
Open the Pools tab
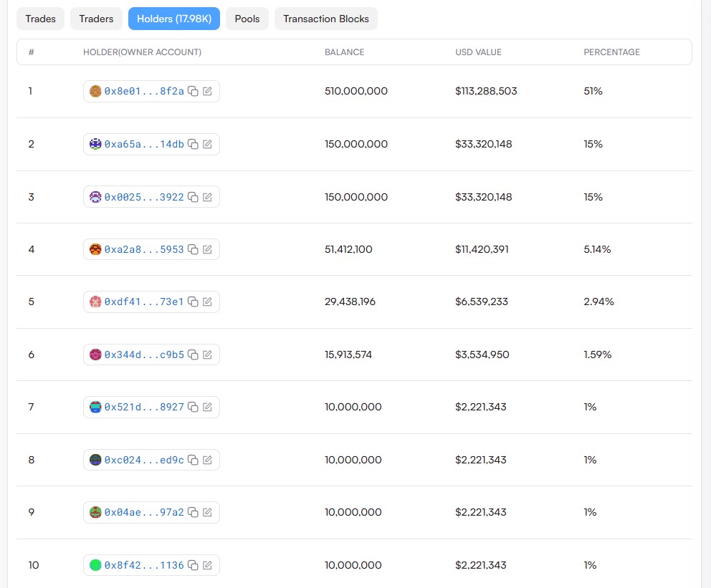click(x=247, y=19)
